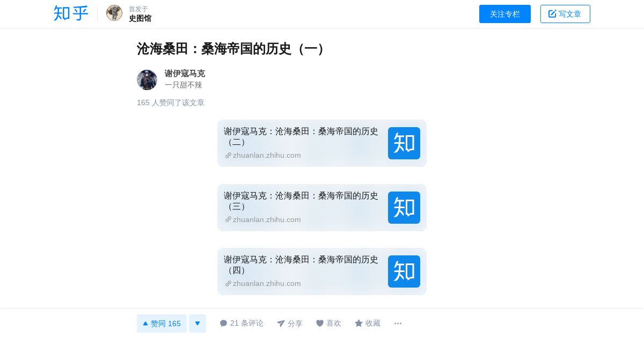Image resolution: width=644 pixels, height=338 pixels.
Task: Open the more options ellipsis
Action: pos(398,324)
